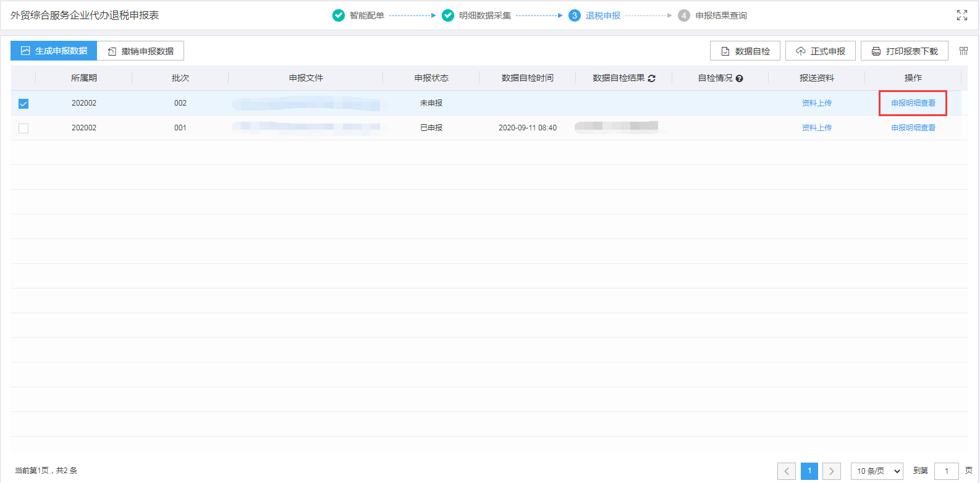Go to the next page arrow
The image size is (980, 483).
tap(831, 471)
